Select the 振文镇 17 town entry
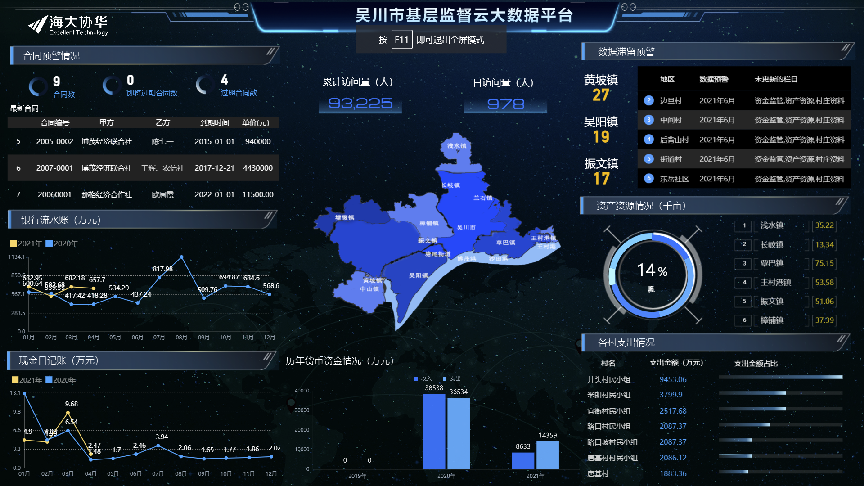 pyautogui.click(x=601, y=171)
